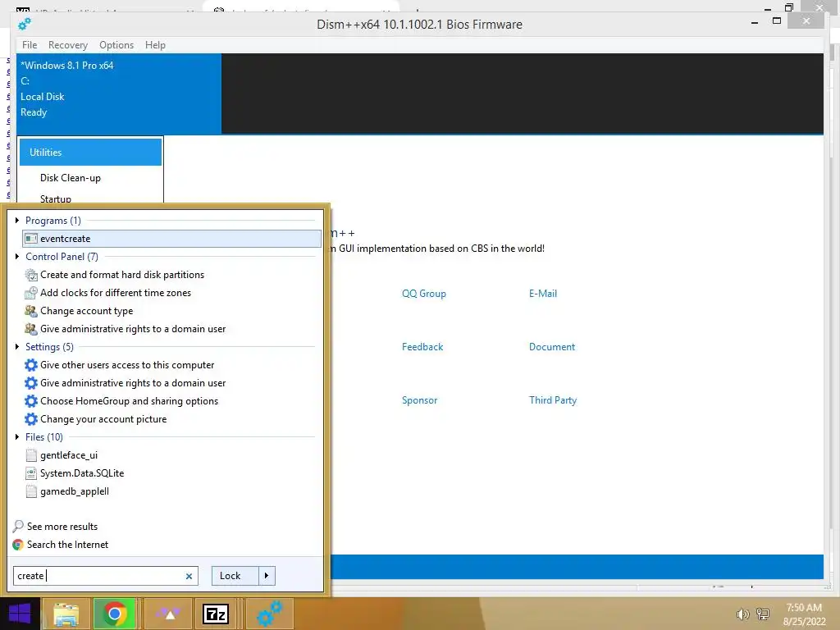
Task: Click gear icon beside Choose HomeGroup and sharing
Action: (31, 400)
